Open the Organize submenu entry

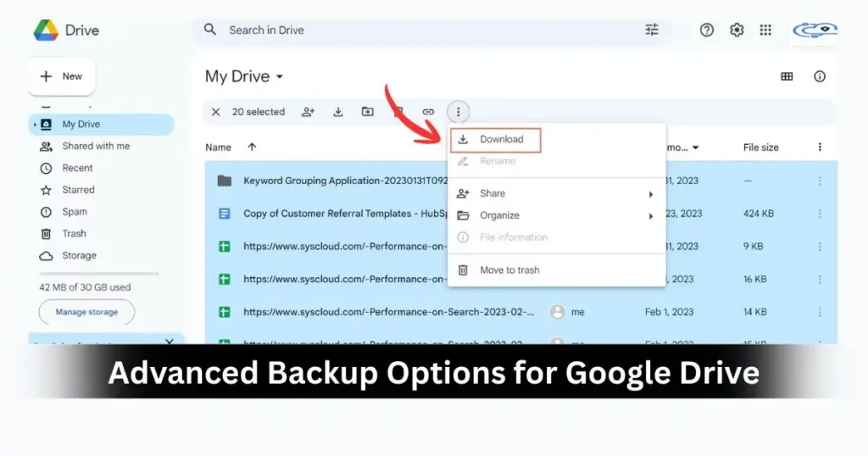[556, 215]
